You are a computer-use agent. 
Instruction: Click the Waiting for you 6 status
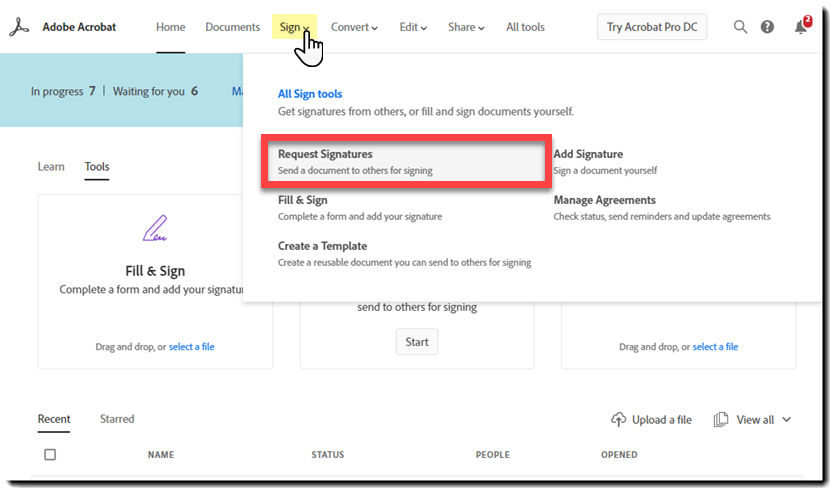[x=155, y=91]
